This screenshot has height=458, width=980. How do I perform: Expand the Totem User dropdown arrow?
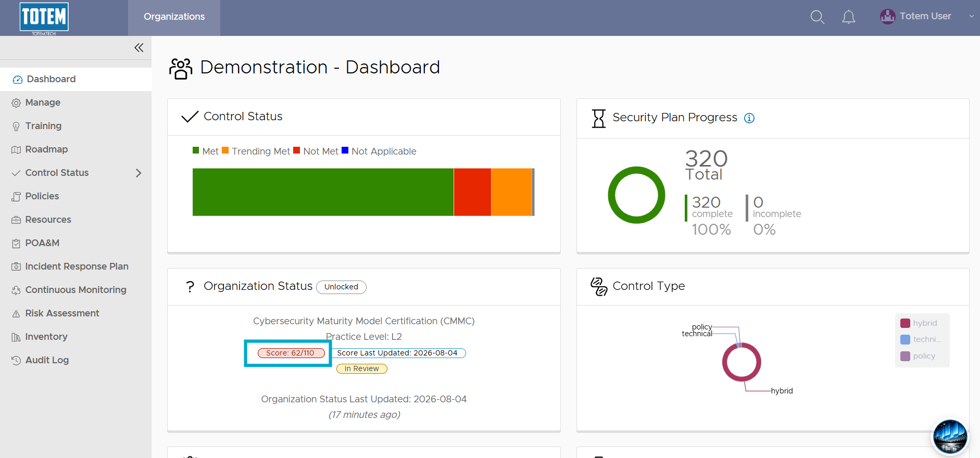coord(972,16)
